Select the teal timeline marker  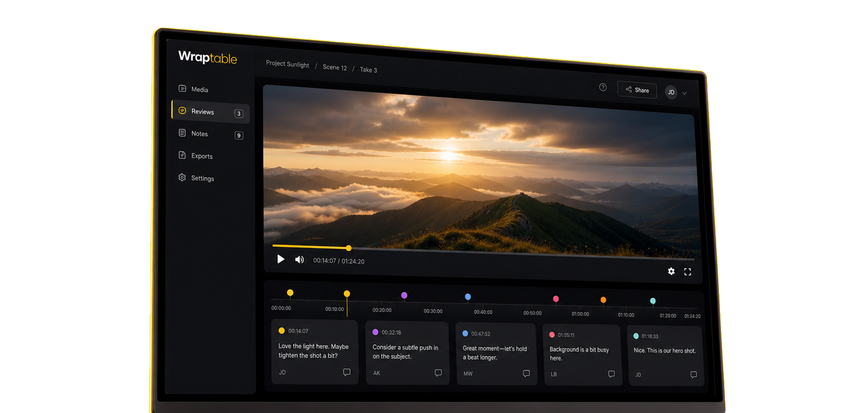click(653, 301)
